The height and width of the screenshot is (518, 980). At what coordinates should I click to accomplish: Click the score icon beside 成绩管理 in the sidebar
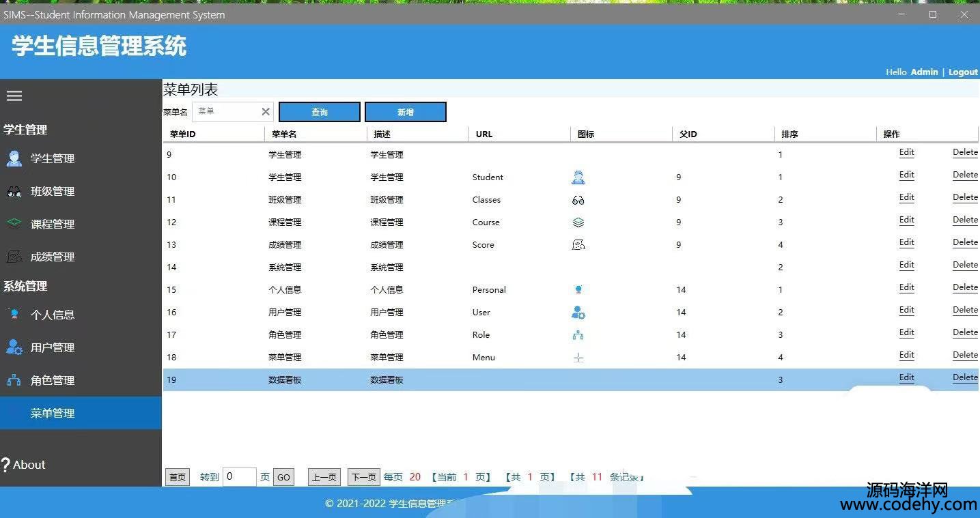click(14, 257)
